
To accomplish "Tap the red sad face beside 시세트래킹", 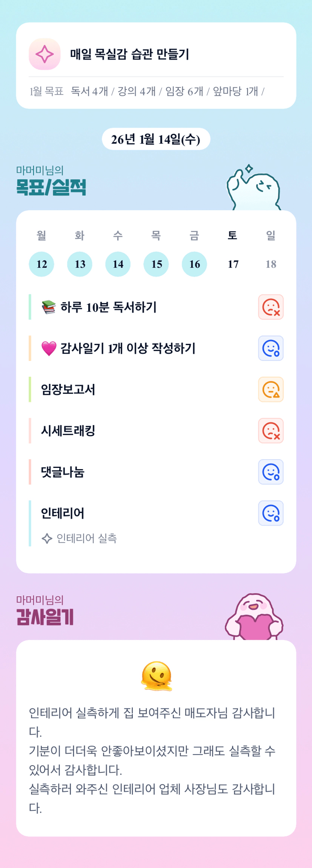I will (271, 431).
